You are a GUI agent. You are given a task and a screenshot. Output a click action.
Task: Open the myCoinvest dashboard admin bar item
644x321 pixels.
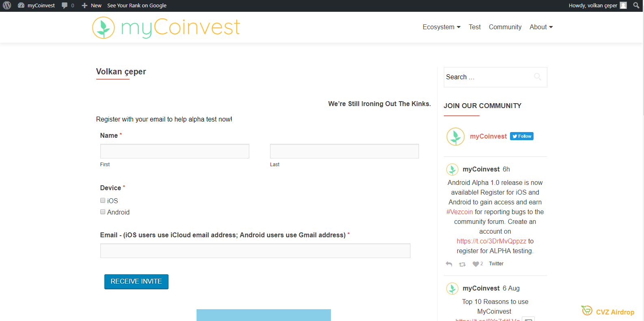(36, 5)
